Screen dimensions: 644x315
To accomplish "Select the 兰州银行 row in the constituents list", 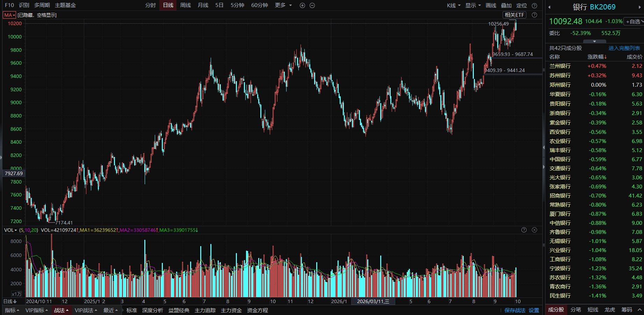I will click(595, 66).
